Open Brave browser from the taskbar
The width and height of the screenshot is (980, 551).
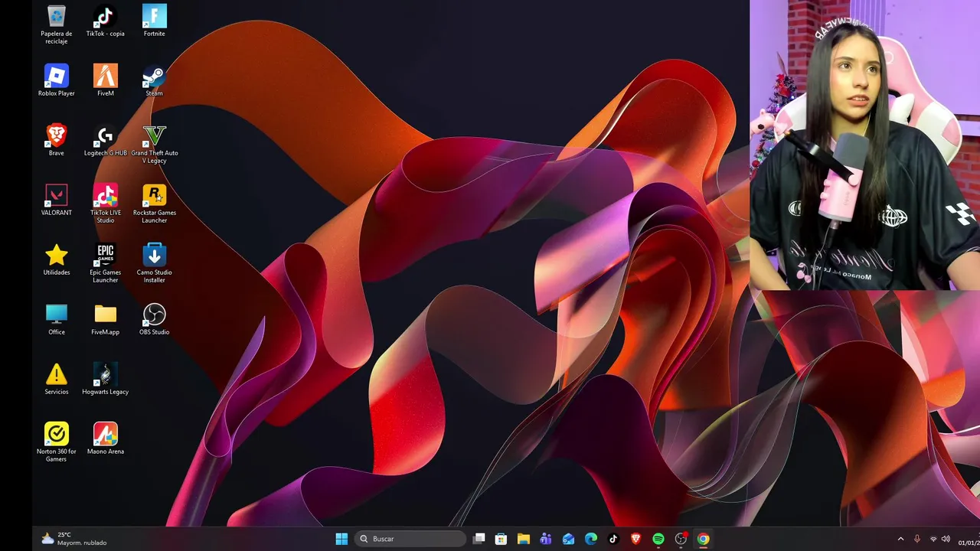pos(635,539)
